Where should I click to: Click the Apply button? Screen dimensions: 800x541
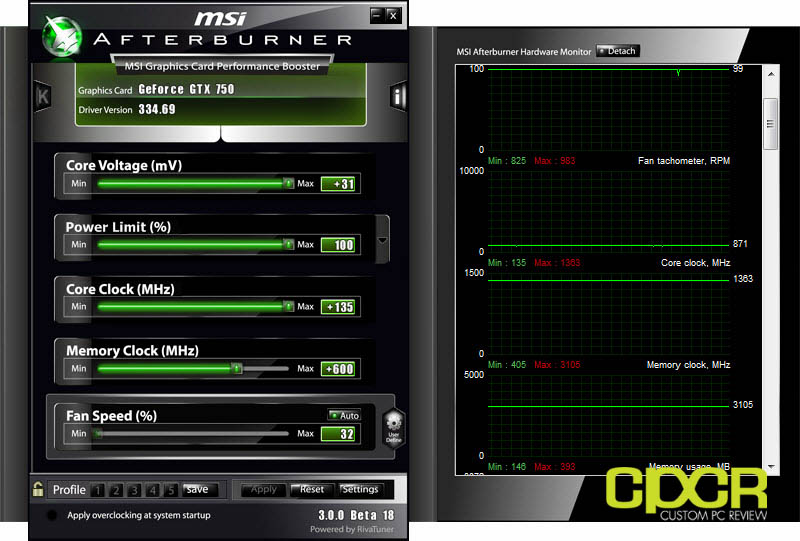[263, 489]
